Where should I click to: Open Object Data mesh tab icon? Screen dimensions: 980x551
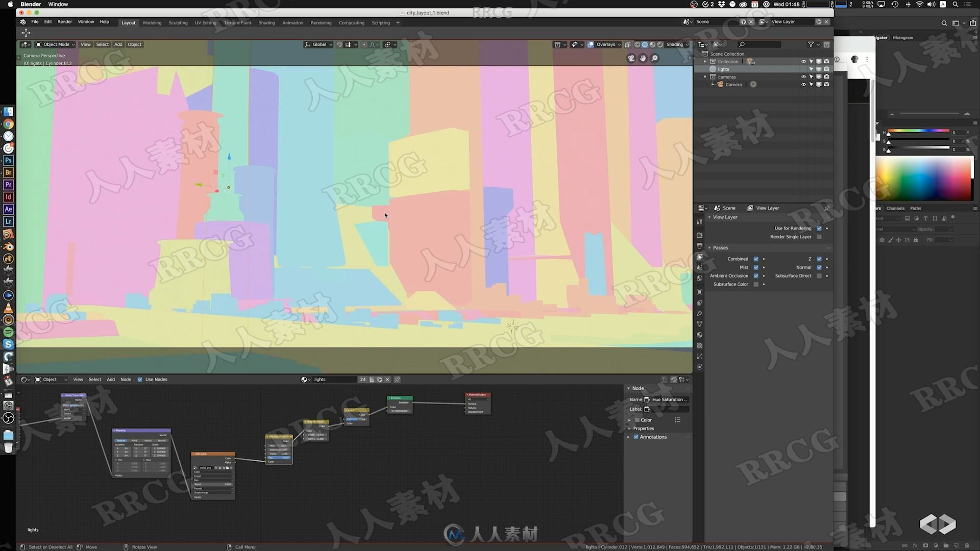point(700,324)
